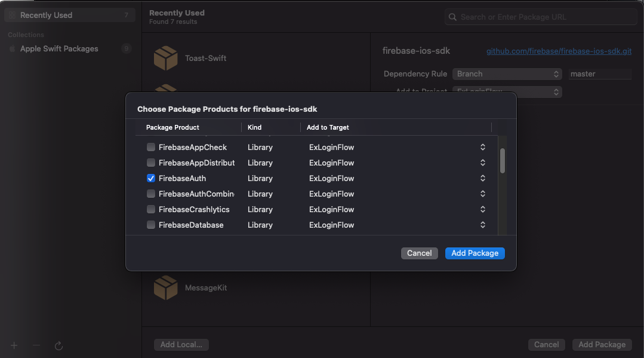Click the gray Add Package button in background window
The height and width of the screenshot is (358, 644).
click(602, 345)
